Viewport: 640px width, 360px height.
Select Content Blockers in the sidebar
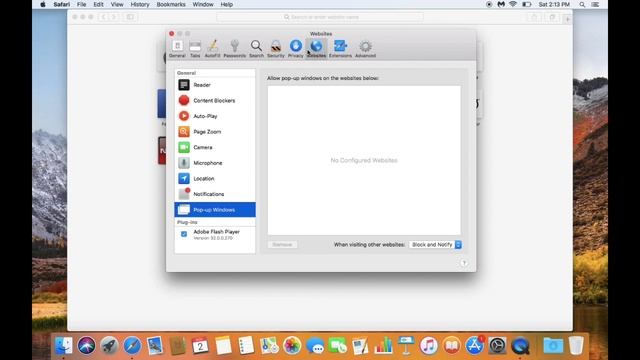coord(215,100)
